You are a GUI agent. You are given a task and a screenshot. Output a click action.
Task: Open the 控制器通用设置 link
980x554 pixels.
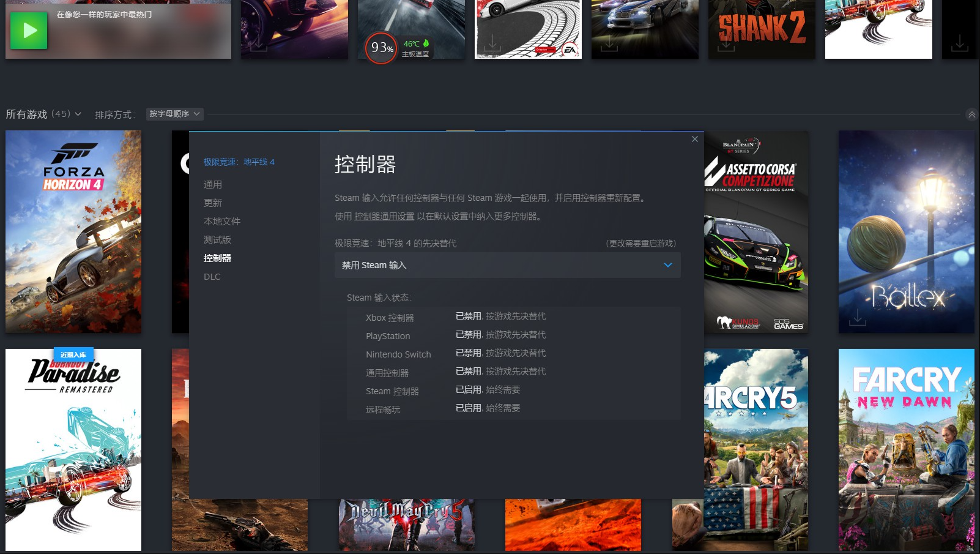384,216
